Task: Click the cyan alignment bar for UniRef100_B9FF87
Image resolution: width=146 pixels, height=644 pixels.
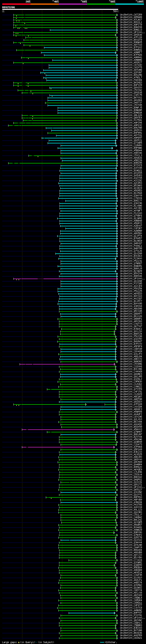Action: pos(92,613)
